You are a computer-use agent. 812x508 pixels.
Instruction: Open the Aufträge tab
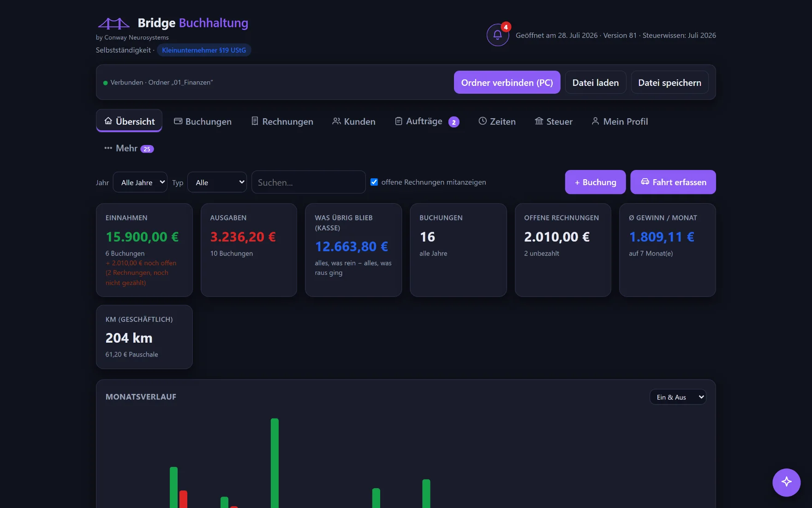click(427, 121)
